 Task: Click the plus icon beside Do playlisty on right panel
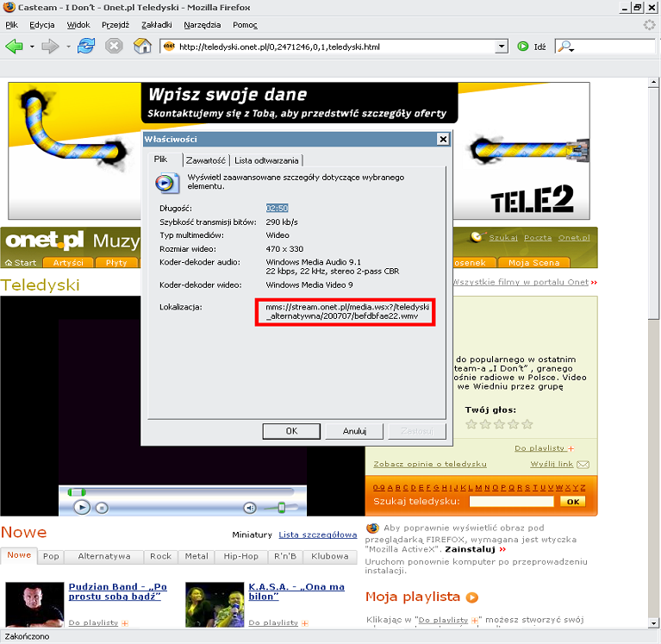571,448
